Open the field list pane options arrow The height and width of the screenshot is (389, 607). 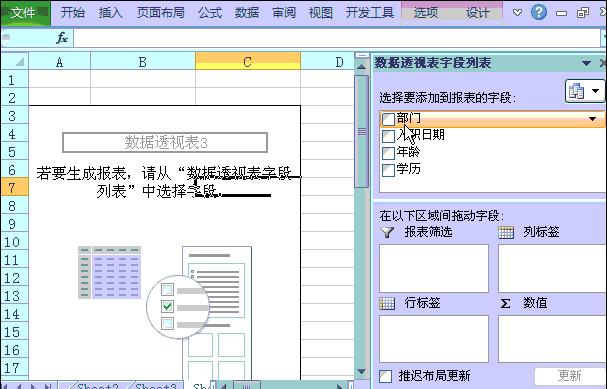tap(586, 63)
